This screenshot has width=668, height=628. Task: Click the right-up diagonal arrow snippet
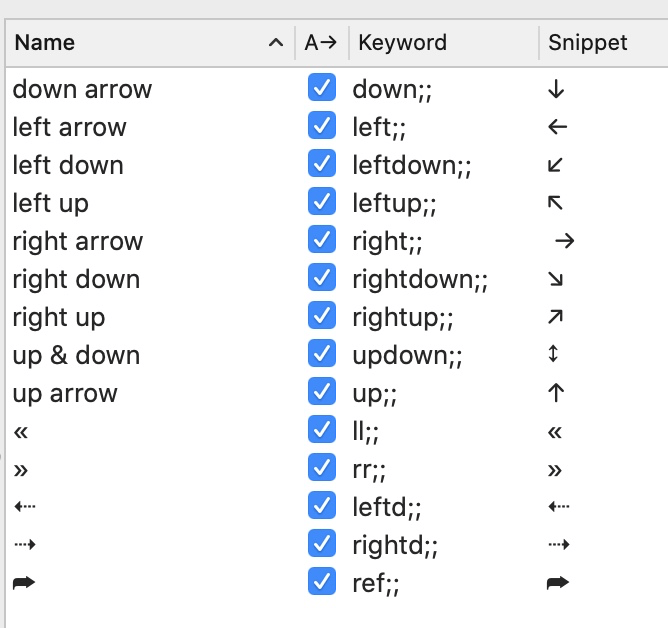[557, 318]
